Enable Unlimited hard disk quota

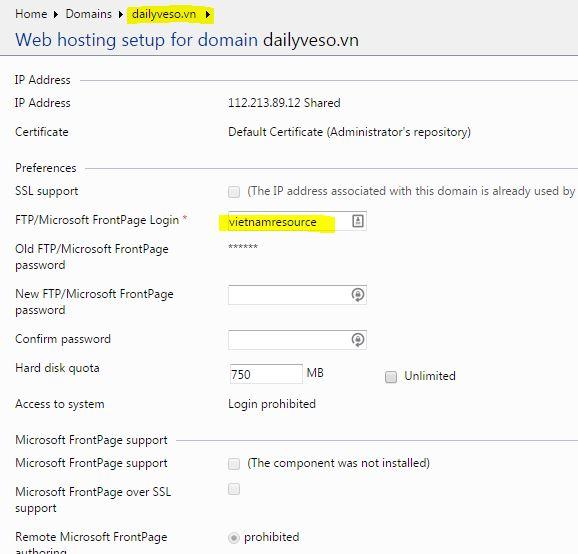click(391, 377)
